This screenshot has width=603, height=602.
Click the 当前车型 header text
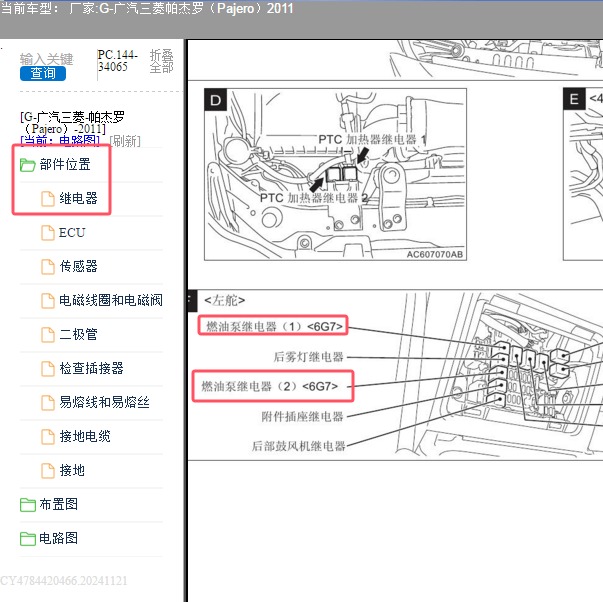tap(147, 8)
